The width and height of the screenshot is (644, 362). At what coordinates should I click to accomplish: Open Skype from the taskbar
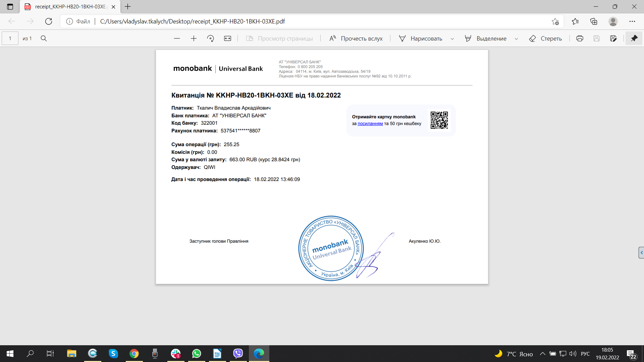[x=113, y=354]
